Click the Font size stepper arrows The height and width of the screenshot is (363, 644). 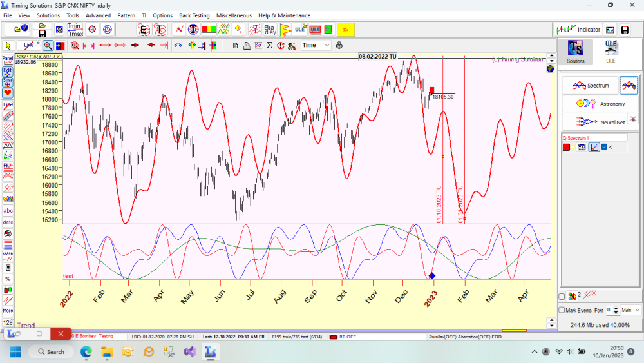(x=616, y=310)
